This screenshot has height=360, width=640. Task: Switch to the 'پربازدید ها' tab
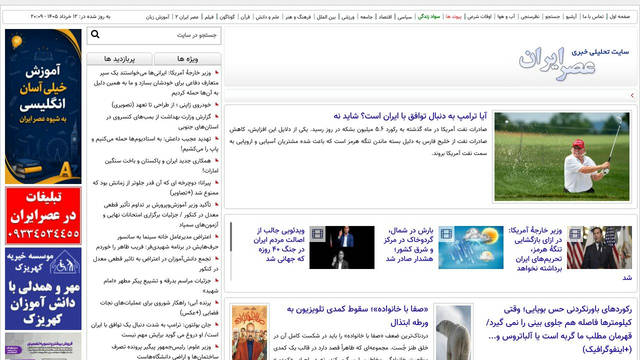(120, 59)
